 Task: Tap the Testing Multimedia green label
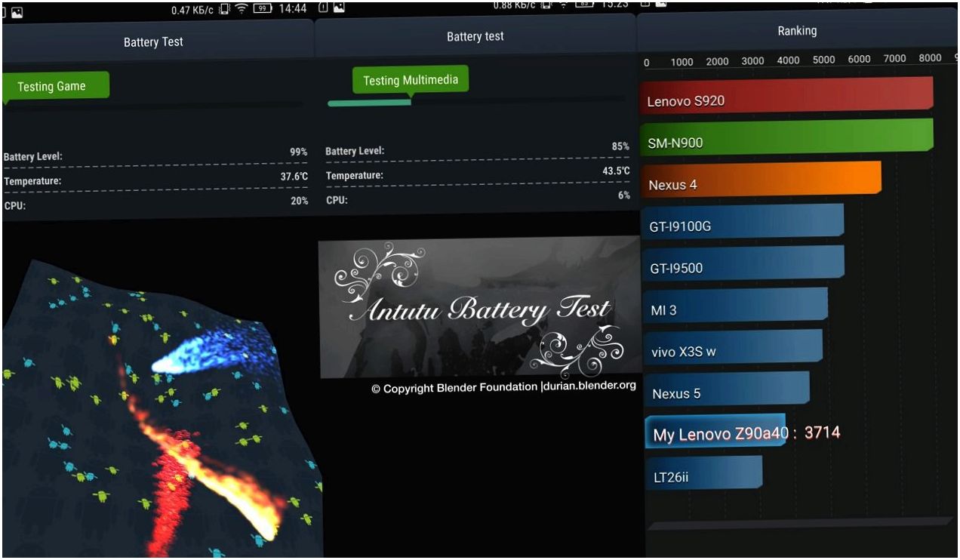(411, 81)
